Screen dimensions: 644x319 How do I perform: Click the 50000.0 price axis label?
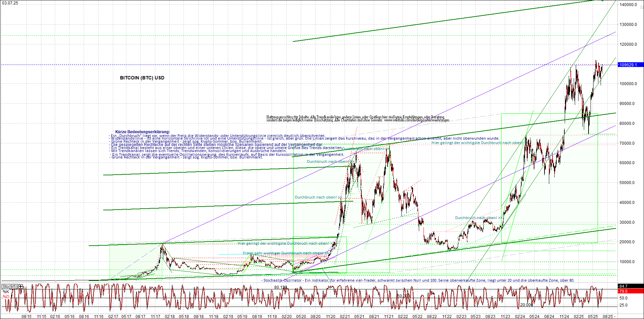[x=627, y=183]
